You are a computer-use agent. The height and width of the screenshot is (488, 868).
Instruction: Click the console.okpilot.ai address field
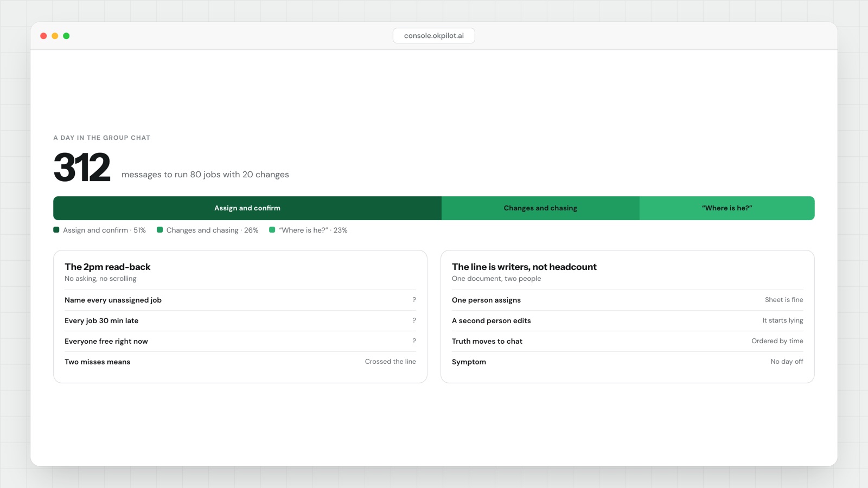point(433,36)
